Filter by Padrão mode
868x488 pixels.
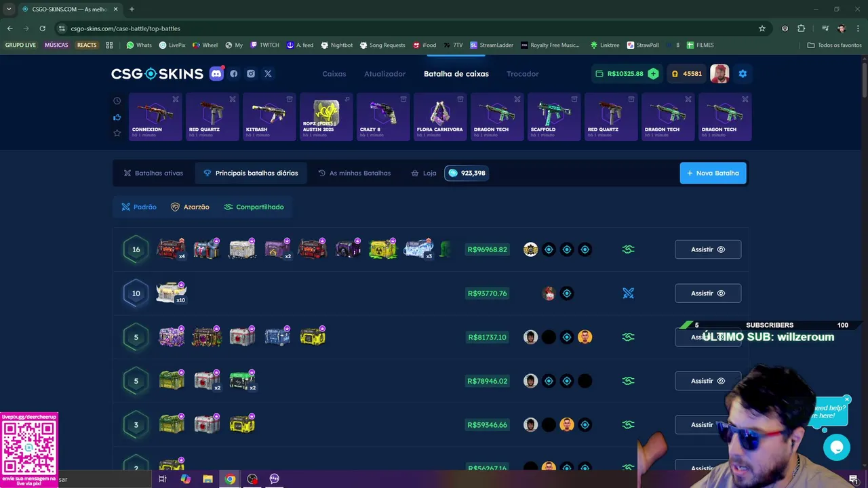coord(139,207)
